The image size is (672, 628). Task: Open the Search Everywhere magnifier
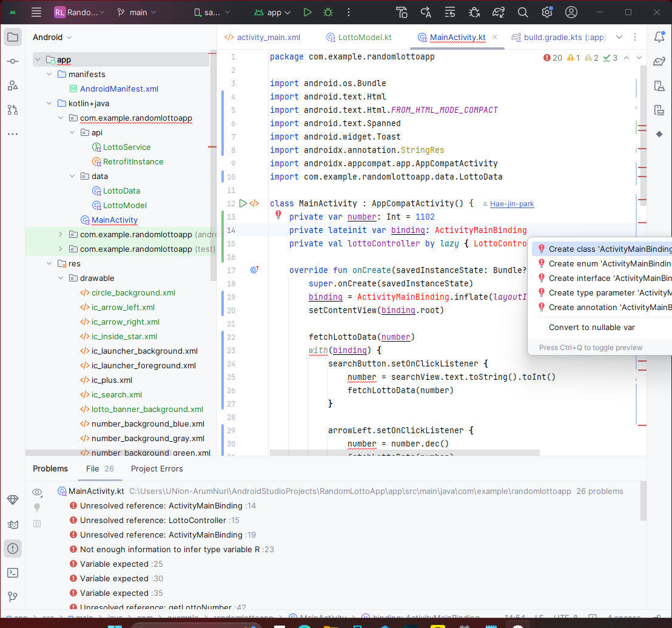tap(523, 12)
